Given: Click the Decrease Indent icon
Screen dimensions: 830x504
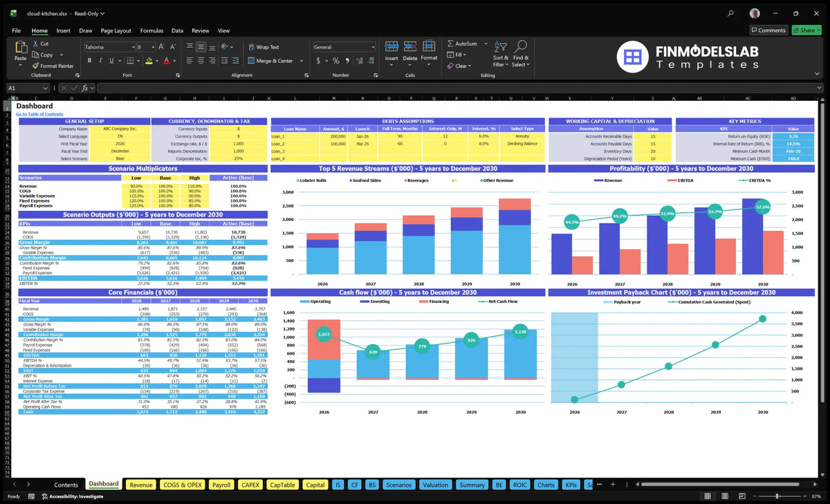Looking at the screenshot, I should point(225,61).
